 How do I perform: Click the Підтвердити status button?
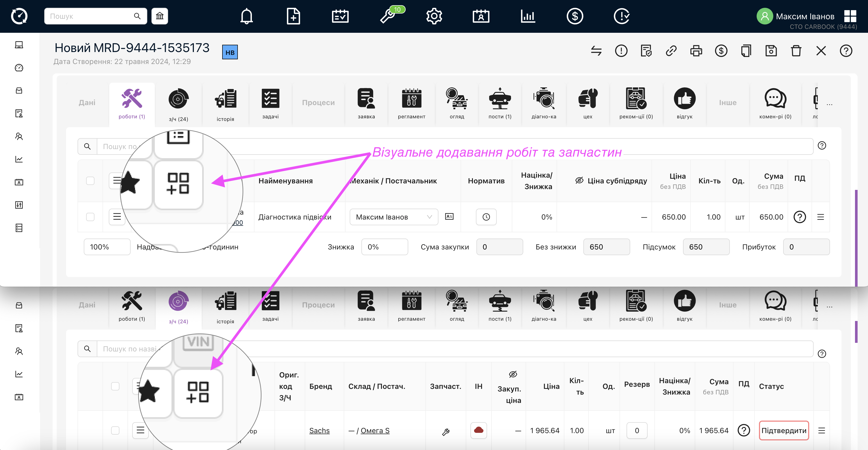(784, 430)
